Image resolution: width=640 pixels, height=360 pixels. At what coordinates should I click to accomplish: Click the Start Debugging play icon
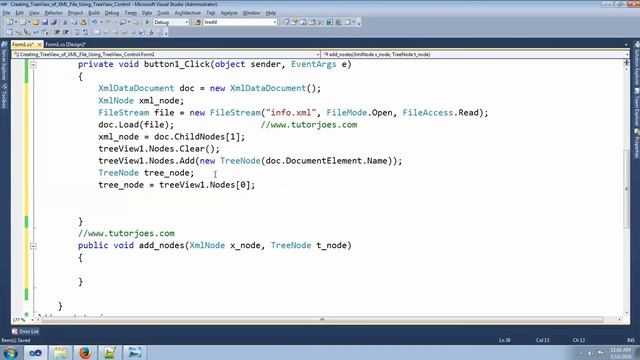pyautogui.click(x=147, y=22)
